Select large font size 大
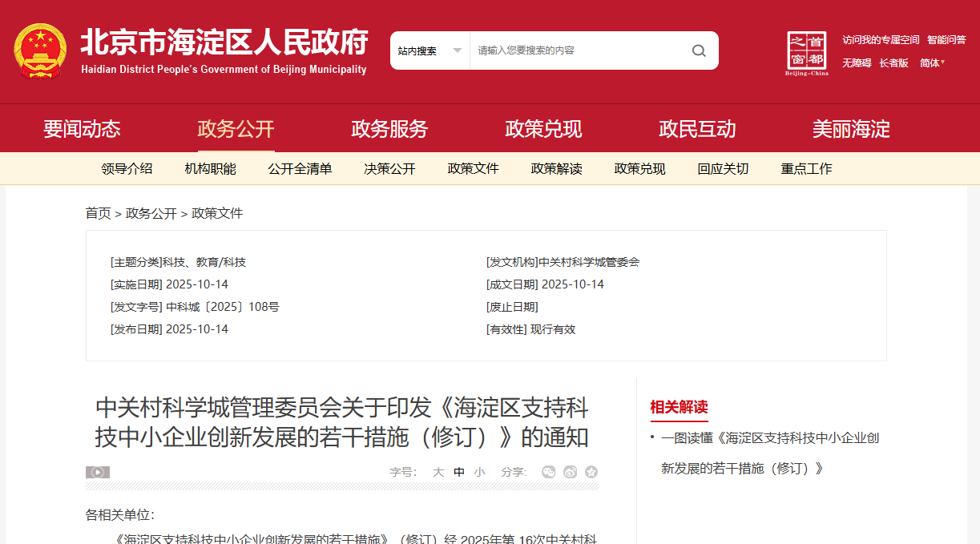 point(439,472)
